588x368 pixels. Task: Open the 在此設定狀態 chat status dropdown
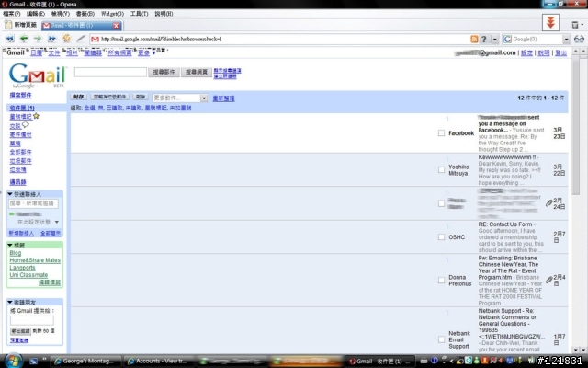tap(57, 222)
